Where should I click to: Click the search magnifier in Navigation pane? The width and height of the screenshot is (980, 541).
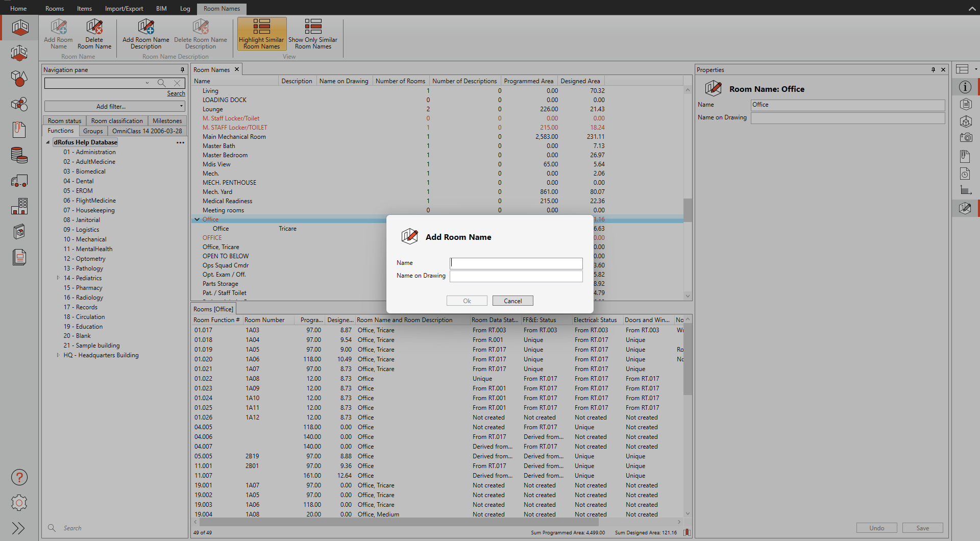pyautogui.click(x=161, y=83)
